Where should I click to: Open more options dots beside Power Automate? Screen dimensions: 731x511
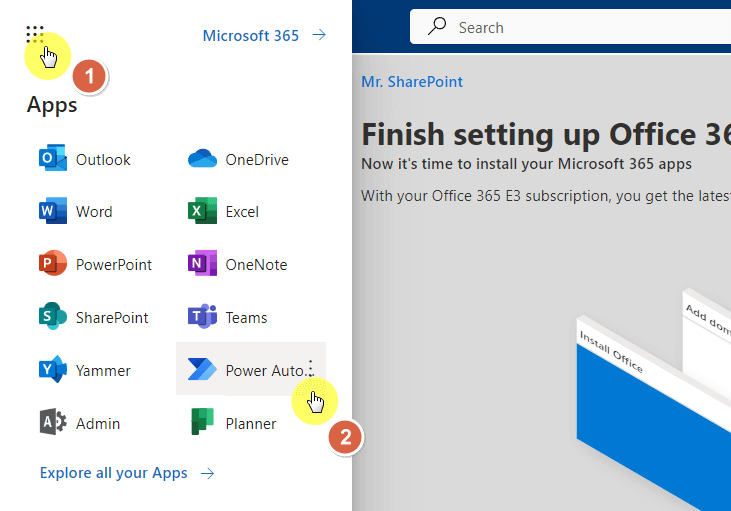(311, 368)
